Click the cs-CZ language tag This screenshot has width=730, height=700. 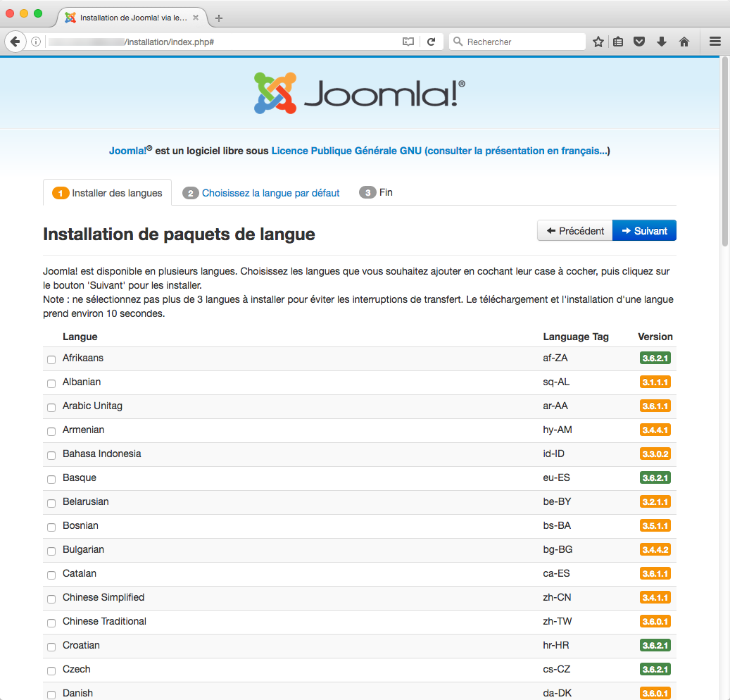[556, 669]
